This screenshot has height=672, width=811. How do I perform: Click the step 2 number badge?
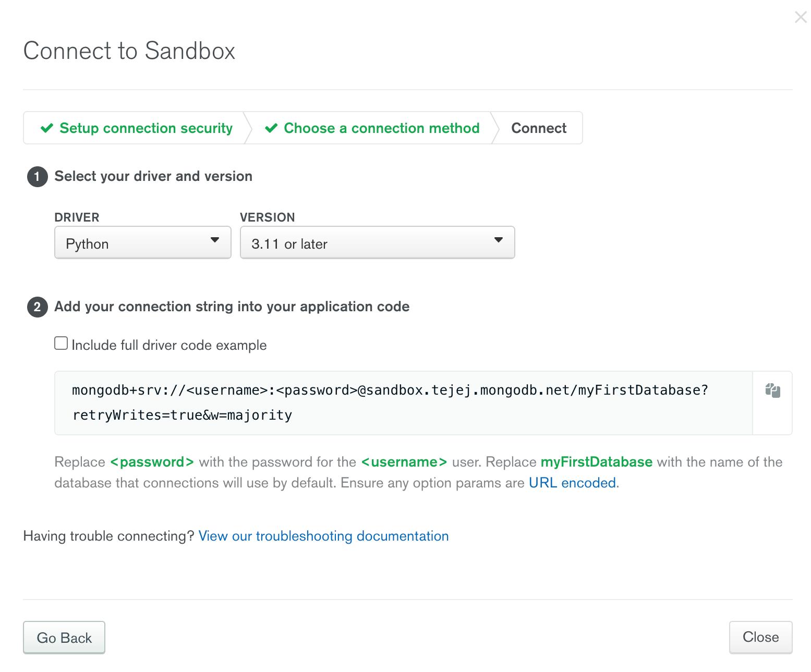37,307
